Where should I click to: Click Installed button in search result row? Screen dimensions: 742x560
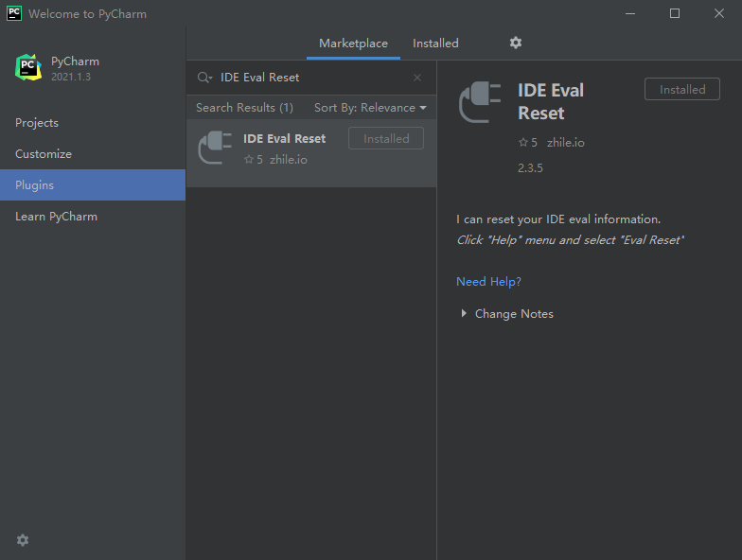tap(386, 138)
